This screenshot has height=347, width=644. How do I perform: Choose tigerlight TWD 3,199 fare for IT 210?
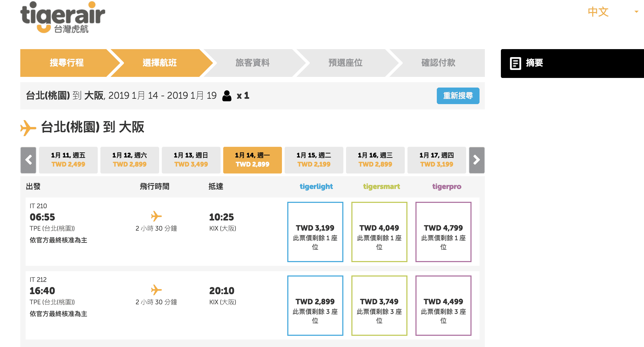[315, 232]
